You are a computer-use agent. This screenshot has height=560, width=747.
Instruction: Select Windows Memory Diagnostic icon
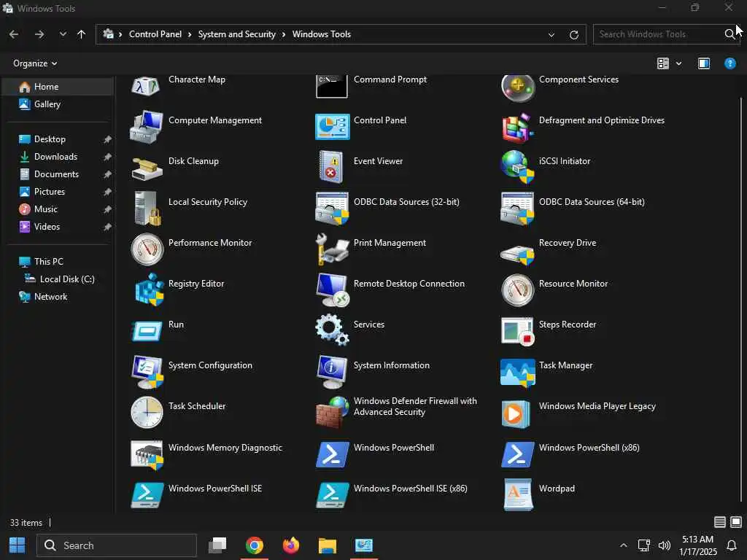point(147,455)
